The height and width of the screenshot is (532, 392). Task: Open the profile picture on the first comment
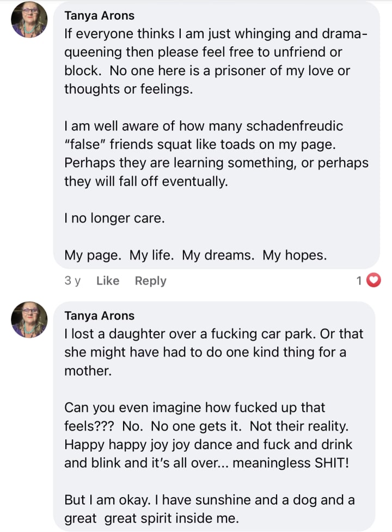[29, 20]
